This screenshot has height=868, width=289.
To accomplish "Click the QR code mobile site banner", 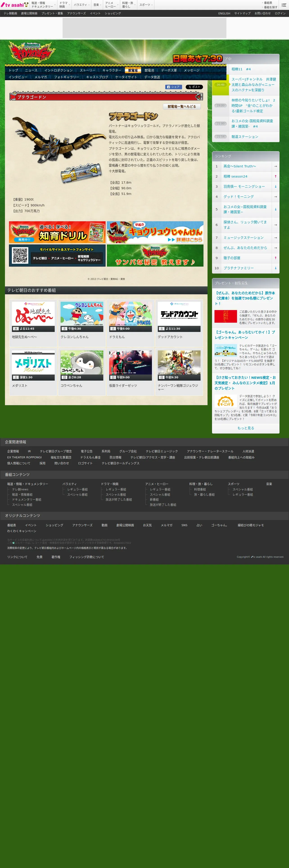I will (x=57, y=255).
